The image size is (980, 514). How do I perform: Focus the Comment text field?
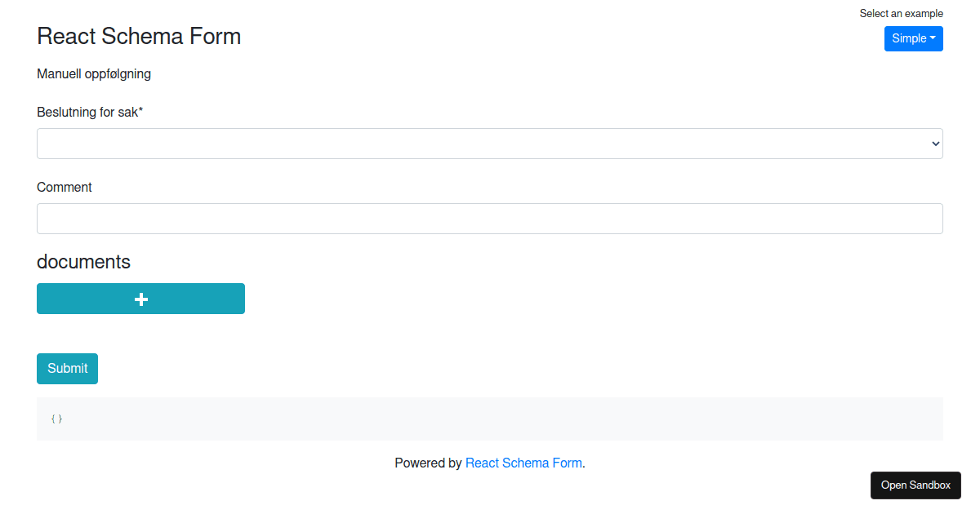(x=490, y=219)
